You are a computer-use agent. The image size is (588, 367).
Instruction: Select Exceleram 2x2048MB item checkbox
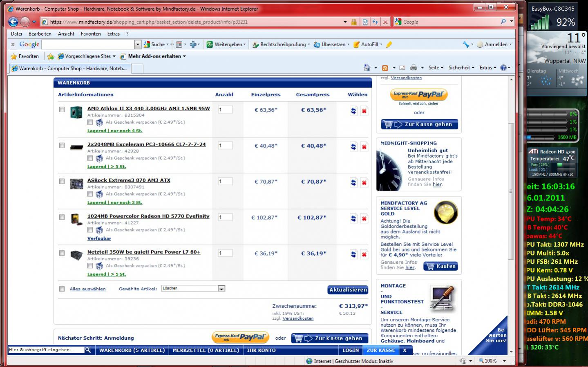(x=62, y=145)
